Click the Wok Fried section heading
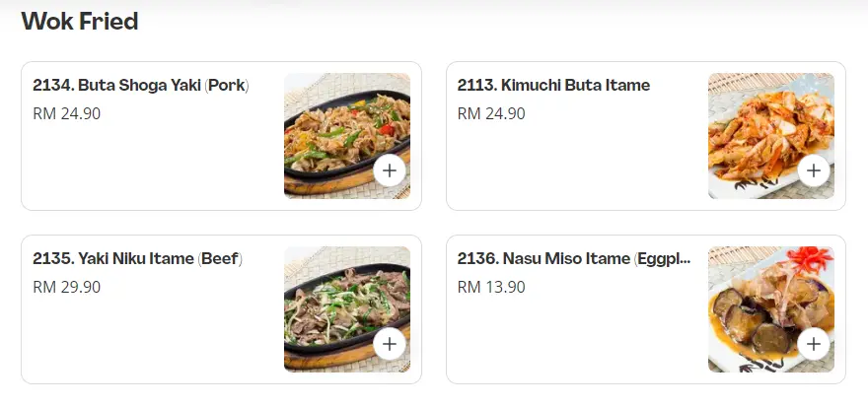Viewport: 868px width, 407px height. click(x=79, y=22)
